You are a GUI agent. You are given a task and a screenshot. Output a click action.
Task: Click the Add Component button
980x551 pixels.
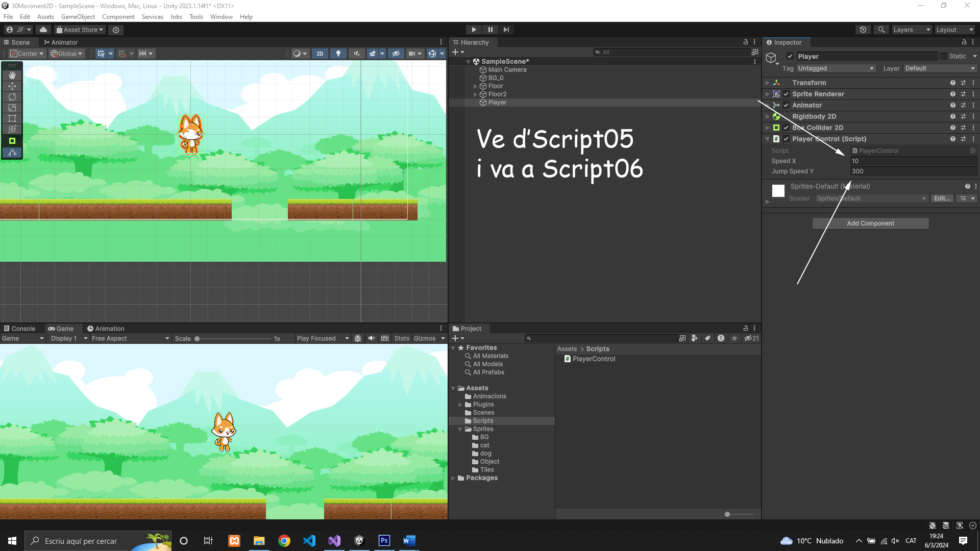tap(870, 223)
